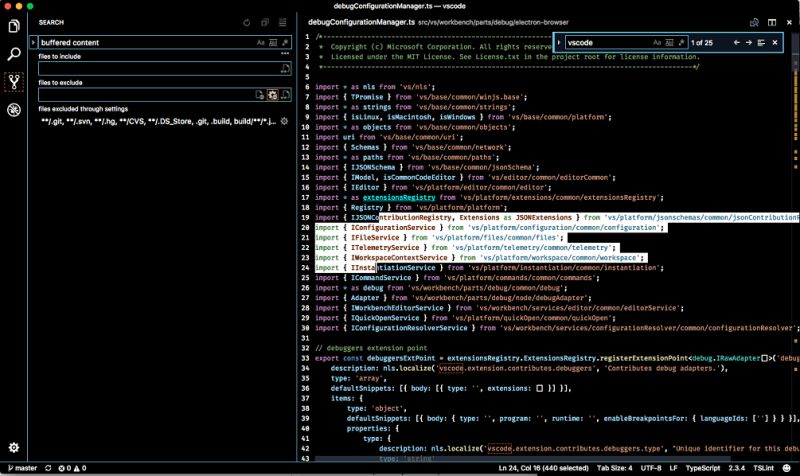Toggle Match Whole Word in sidebar search box
Viewport: 800px width, 476px height.
coord(273,42)
